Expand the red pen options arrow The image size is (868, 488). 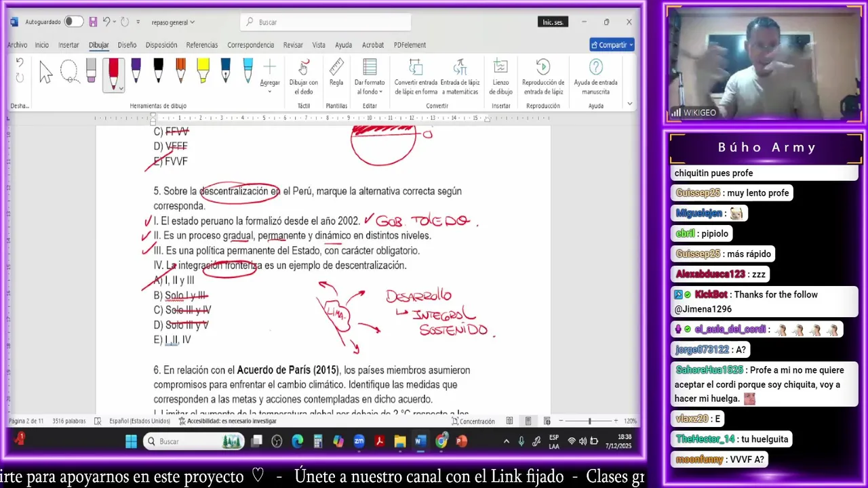tap(121, 88)
